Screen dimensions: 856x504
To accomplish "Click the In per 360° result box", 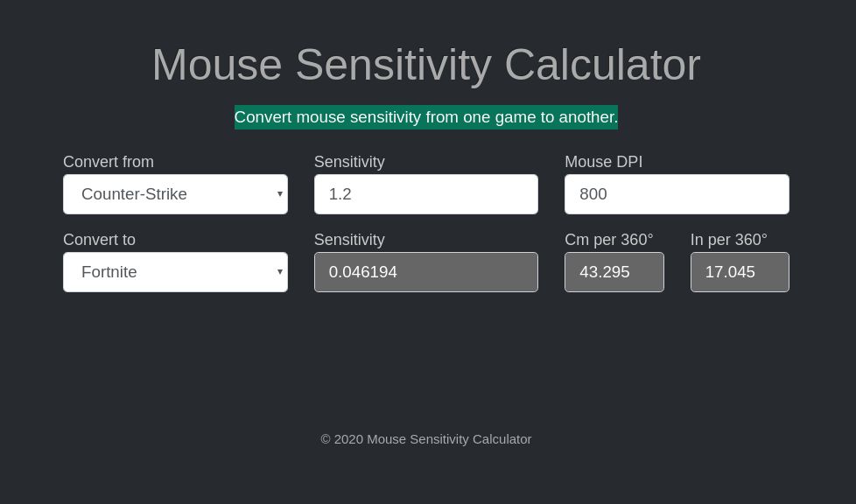I will (740, 271).
